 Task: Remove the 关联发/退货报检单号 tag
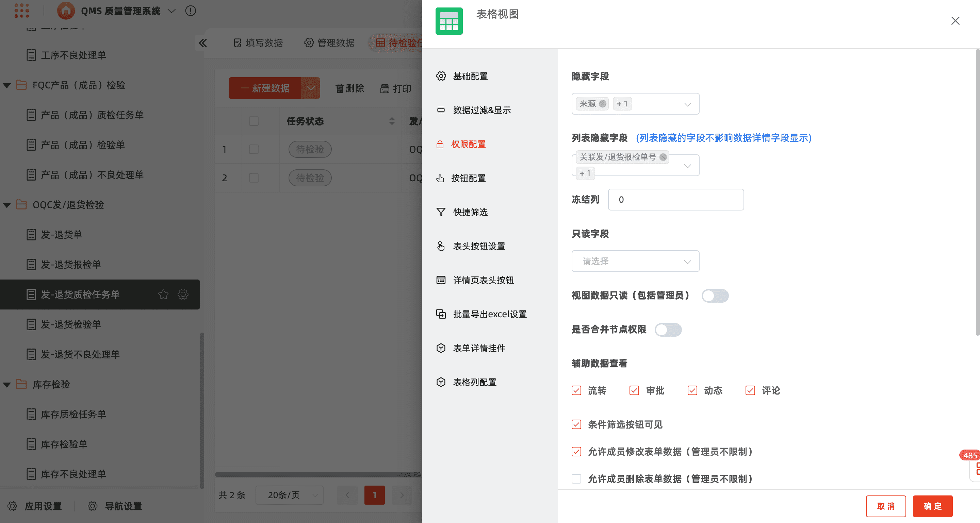click(663, 157)
